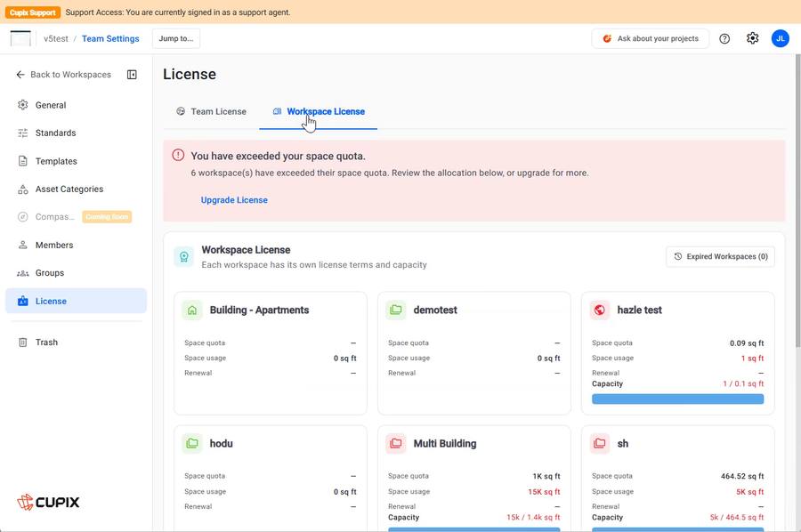Click the Coming Soon badge beside Compass

[107, 217]
